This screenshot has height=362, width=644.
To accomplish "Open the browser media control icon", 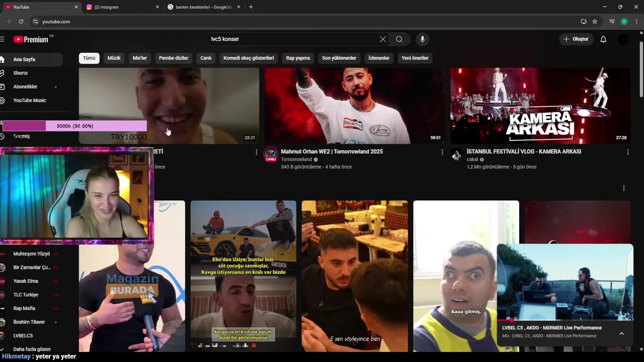I will 612,22.
